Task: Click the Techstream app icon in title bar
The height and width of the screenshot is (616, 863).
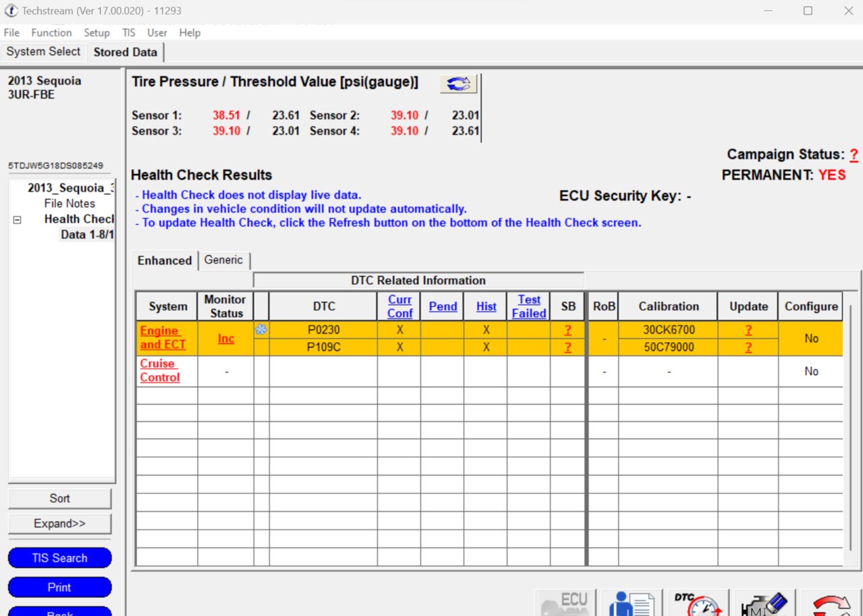Action: tap(11, 11)
